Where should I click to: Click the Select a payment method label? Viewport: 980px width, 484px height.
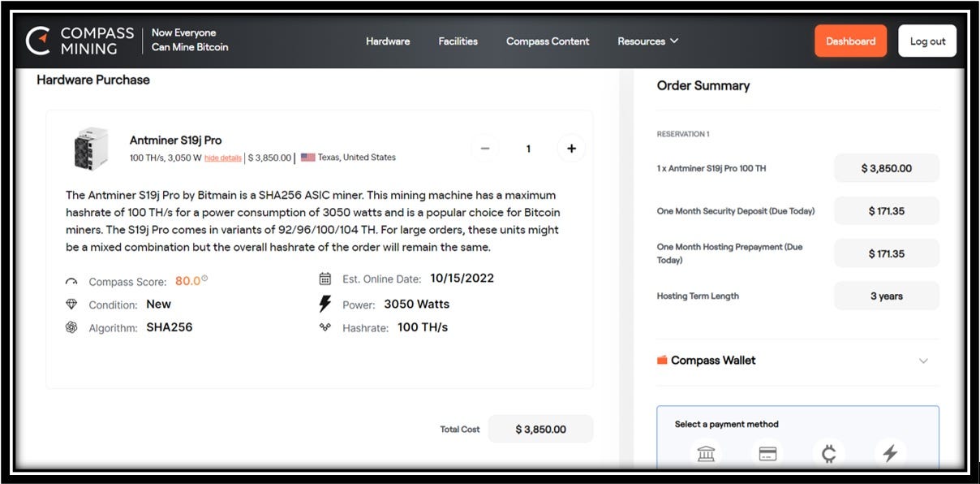pyautogui.click(x=726, y=424)
